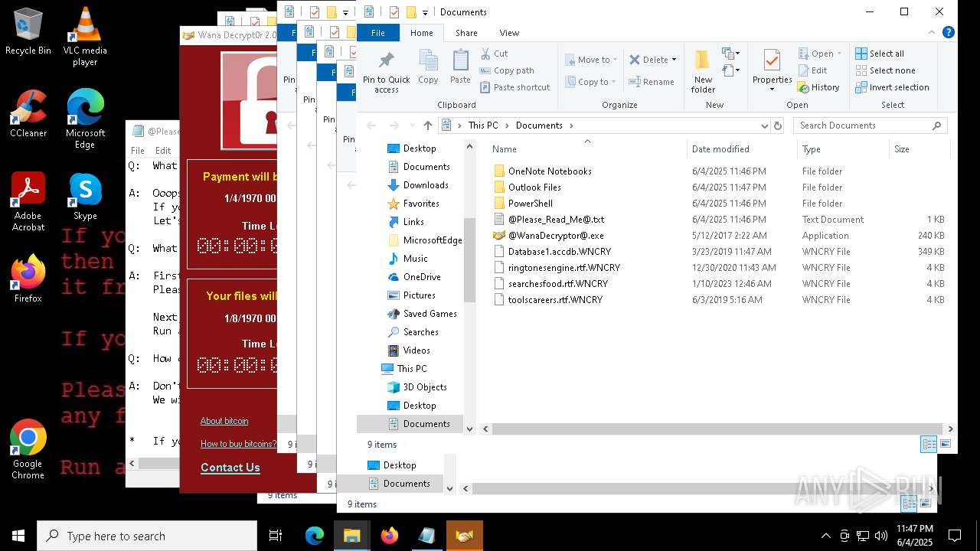Click How to buy bitcoins link
The image size is (980, 551).
pos(239,444)
